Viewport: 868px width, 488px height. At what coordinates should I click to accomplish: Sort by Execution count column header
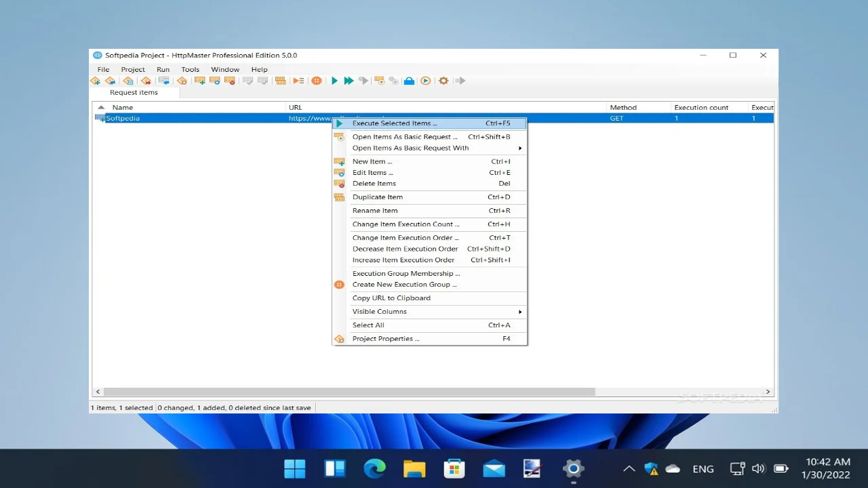709,107
